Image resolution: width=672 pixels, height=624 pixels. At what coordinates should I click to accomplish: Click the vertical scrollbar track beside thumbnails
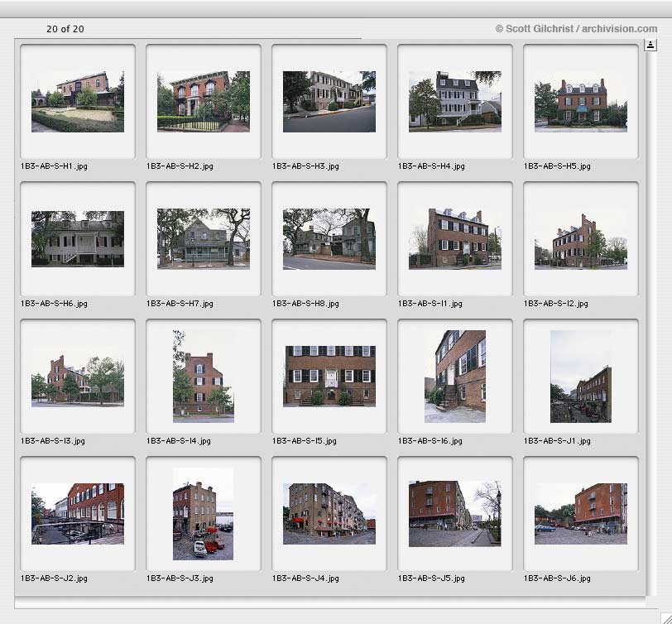click(650, 321)
